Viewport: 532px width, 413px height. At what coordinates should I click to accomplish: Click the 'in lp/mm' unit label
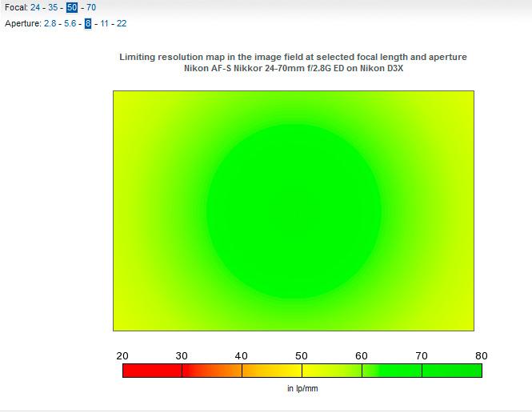pos(302,388)
